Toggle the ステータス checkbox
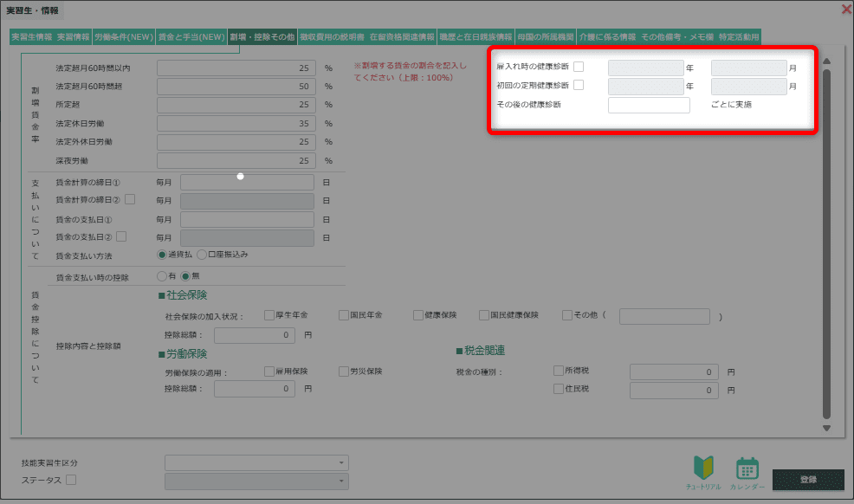The width and height of the screenshot is (854, 504). click(x=71, y=480)
